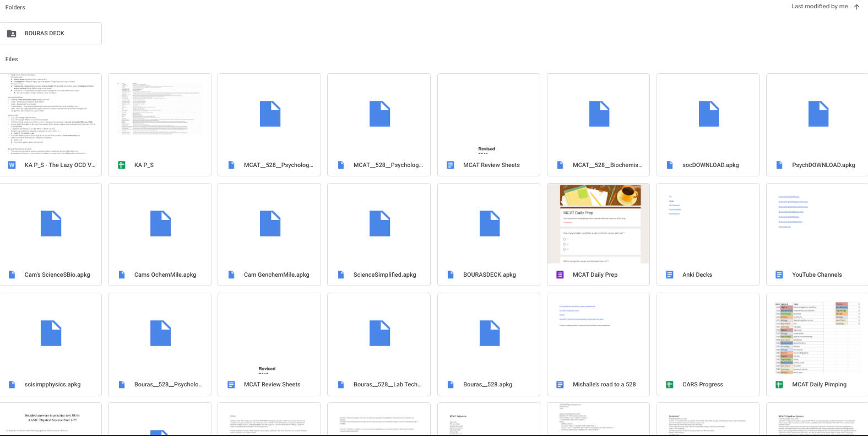Screen dimensions: 868x436
Task: Click the Cam GenchemMile.apkg file name
Action: [276, 274]
